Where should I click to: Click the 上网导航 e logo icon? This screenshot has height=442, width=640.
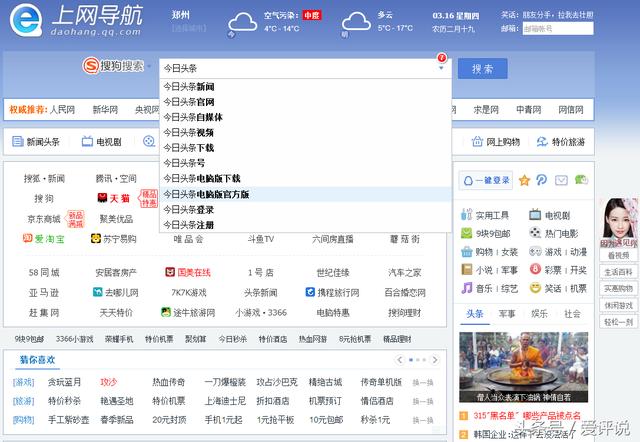26,20
